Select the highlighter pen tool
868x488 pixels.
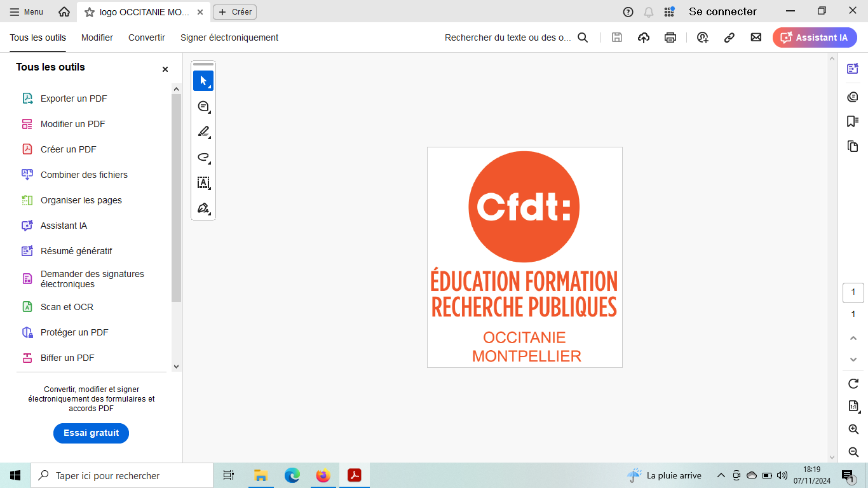click(203, 132)
